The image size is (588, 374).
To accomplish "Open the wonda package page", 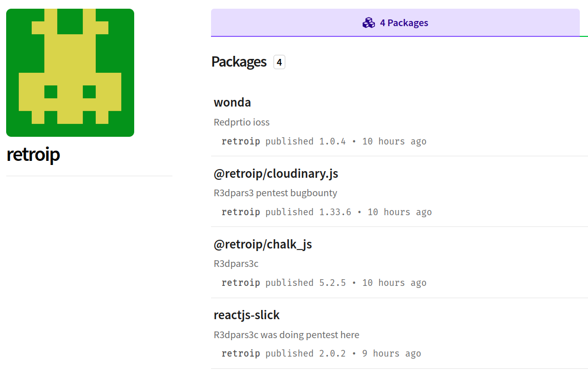I will click(x=232, y=102).
